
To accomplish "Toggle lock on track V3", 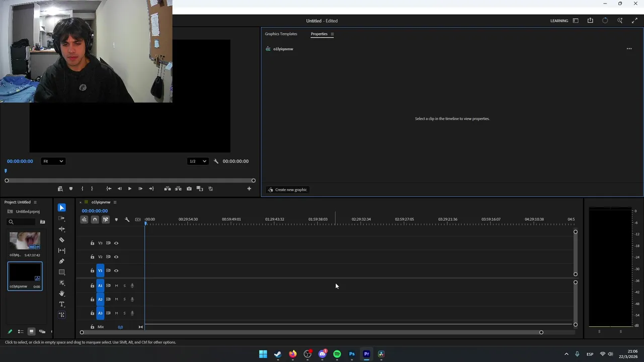I will pyautogui.click(x=92, y=243).
